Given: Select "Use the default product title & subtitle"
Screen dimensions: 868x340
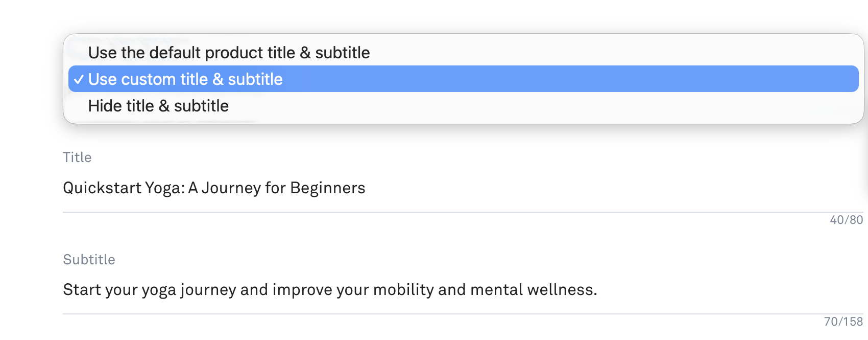Looking at the screenshot, I should [x=229, y=53].
